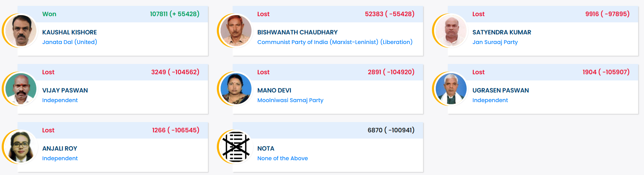Click Bishwanath Chaudhary's candidate photo
This screenshot has height=175, width=644.
[236, 31]
